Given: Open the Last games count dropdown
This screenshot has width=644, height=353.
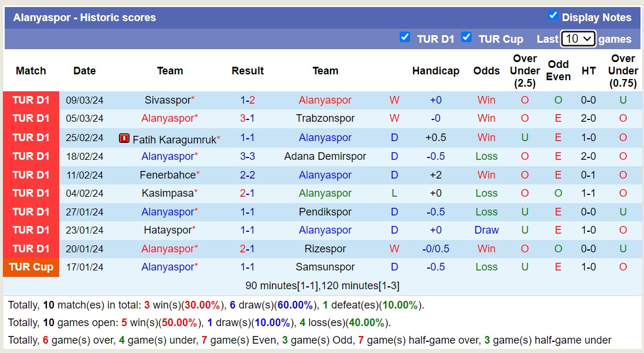Looking at the screenshot, I should [x=578, y=39].
